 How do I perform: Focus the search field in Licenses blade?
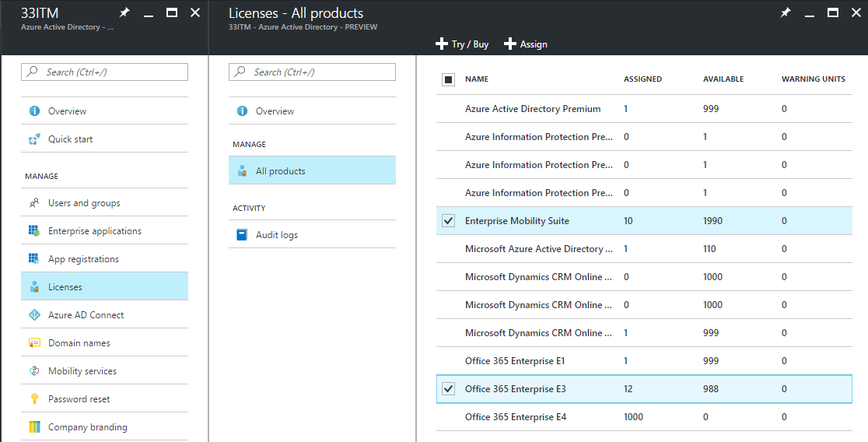(312, 72)
